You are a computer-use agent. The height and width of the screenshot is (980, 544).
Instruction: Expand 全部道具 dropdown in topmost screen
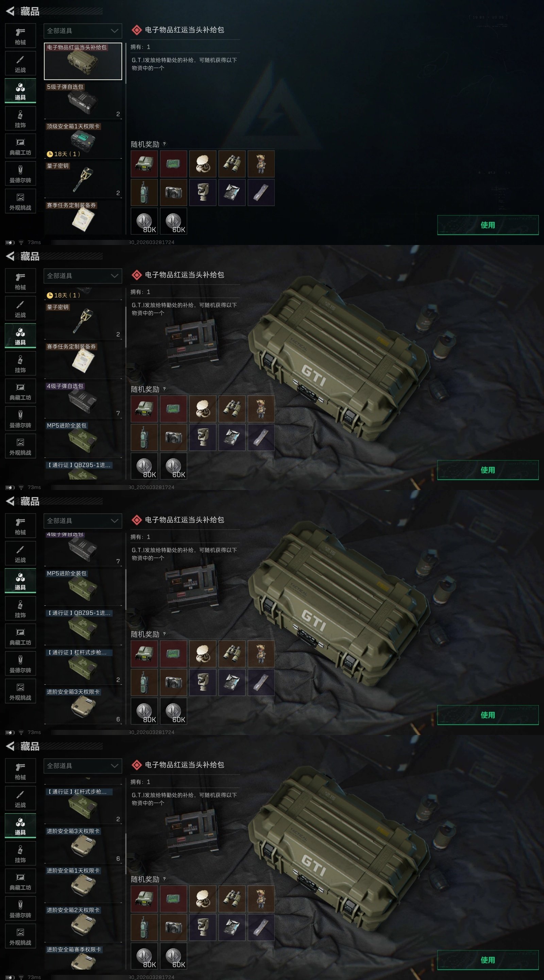[x=83, y=31]
